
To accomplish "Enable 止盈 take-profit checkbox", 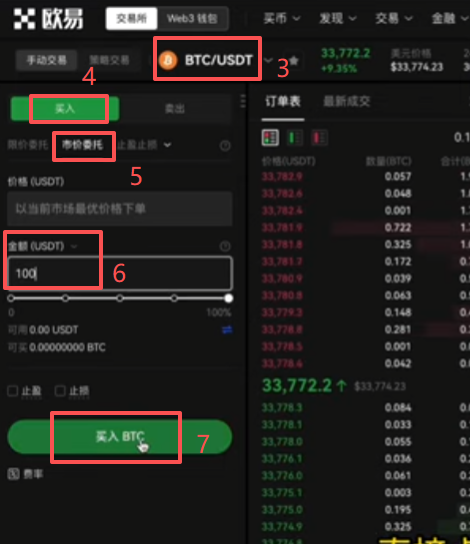I will tap(13, 391).
